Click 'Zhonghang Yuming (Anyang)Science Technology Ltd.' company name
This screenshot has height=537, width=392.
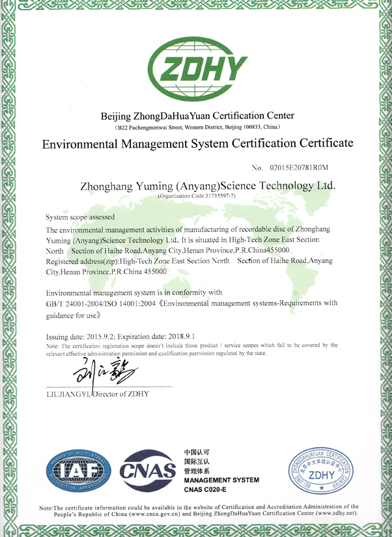(x=208, y=186)
